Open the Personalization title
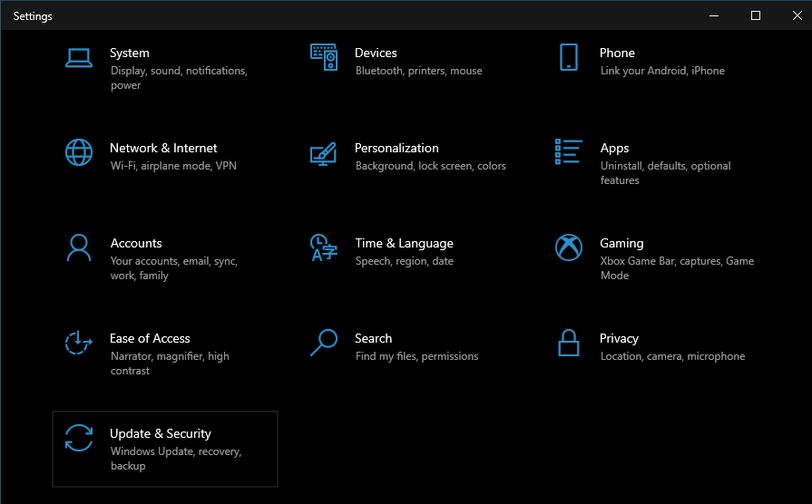 tap(396, 148)
